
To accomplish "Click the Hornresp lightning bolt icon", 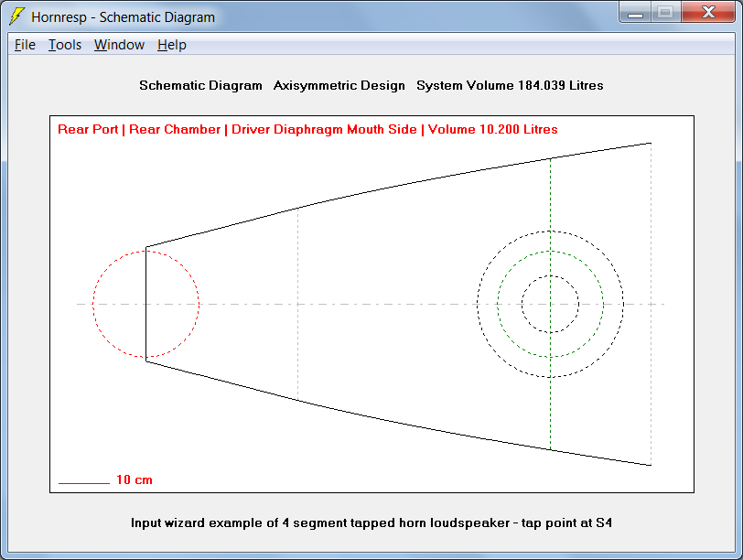I will click(16, 16).
